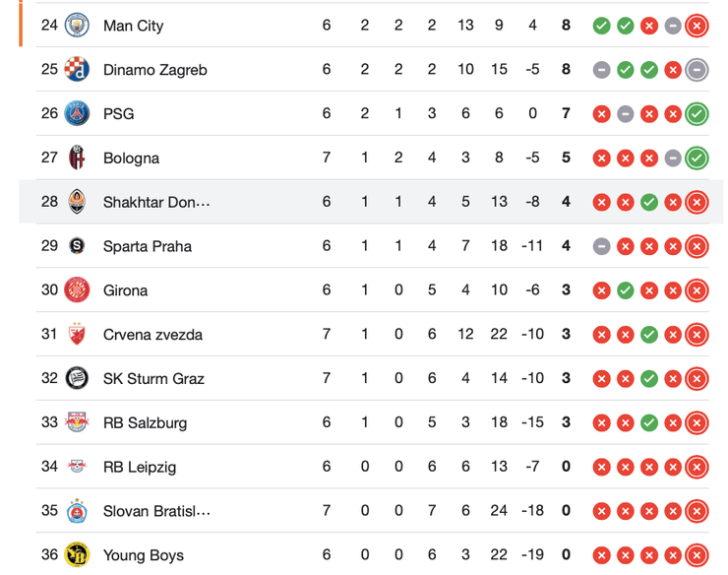Open the SK Sturm Graz team page
Image resolution: width=728 pixels, height=575 pixels.
[x=153, y=379]
